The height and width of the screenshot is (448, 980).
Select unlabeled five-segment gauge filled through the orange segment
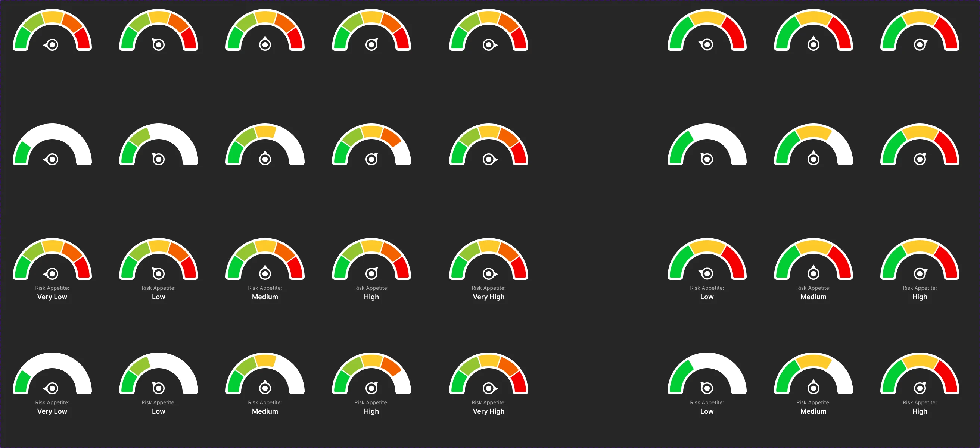coord(371,144)
